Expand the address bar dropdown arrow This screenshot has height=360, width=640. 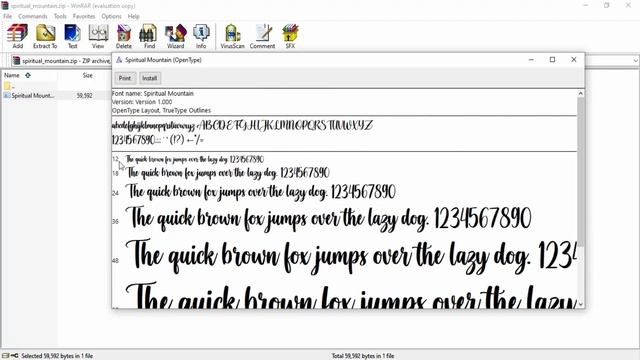pos(636,61)
